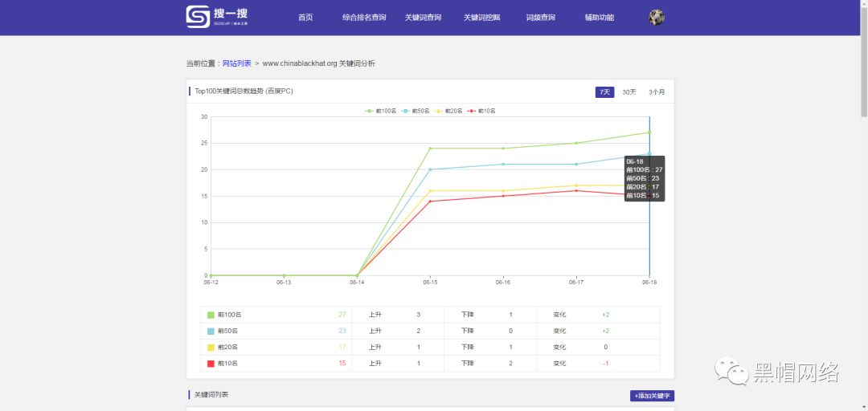Image resolution: width=868 pixels, height=411 pixels.
Task: Switch chart to 30天 range
Action: (628, 92)
